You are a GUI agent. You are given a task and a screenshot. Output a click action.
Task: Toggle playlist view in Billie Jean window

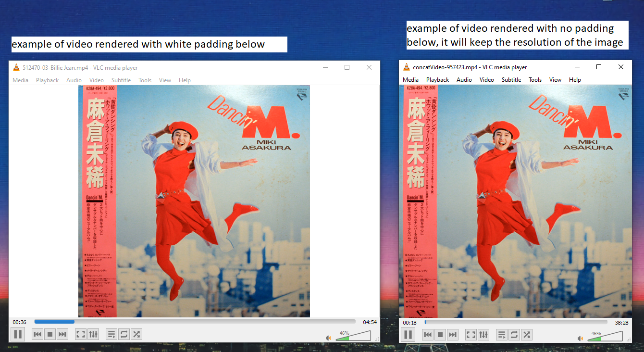pyautogui.click(x=111, y=334)
